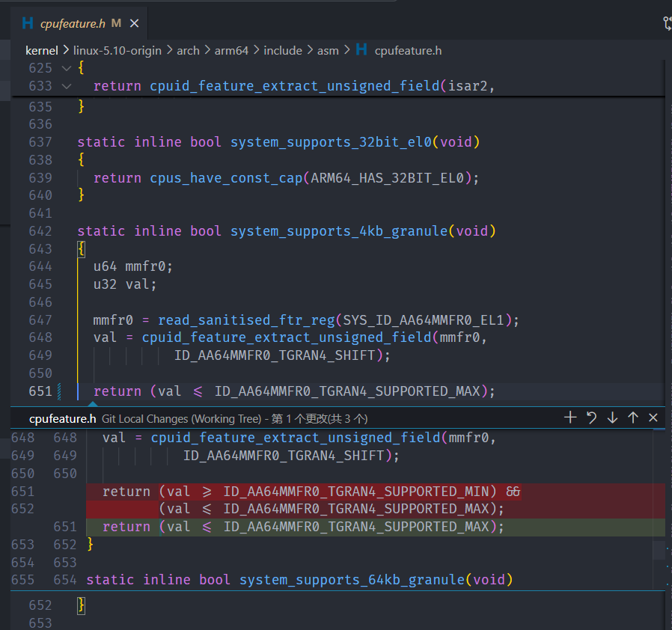
Task: Collapse the fold arrow at line 625
Action: click(66, 68)
